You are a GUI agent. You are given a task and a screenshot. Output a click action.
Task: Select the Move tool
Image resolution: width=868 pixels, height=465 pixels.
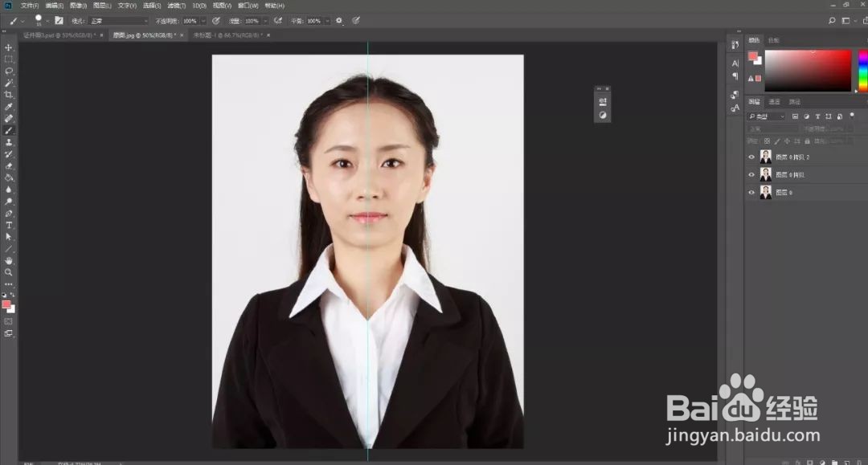tap(8, 47)
